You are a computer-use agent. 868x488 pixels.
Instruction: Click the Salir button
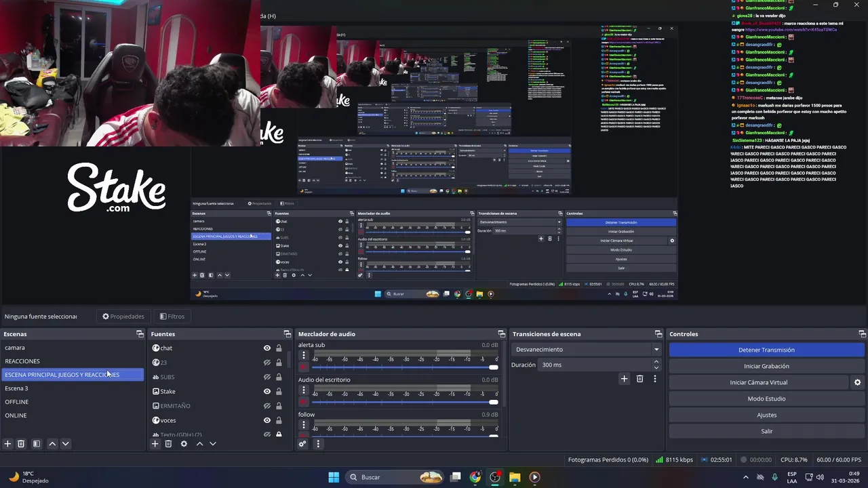(x=766, y=431)
